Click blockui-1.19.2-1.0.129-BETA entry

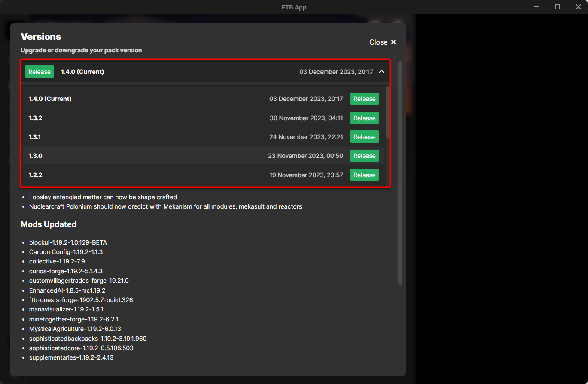pyautogui.click(x=68, y=242)
